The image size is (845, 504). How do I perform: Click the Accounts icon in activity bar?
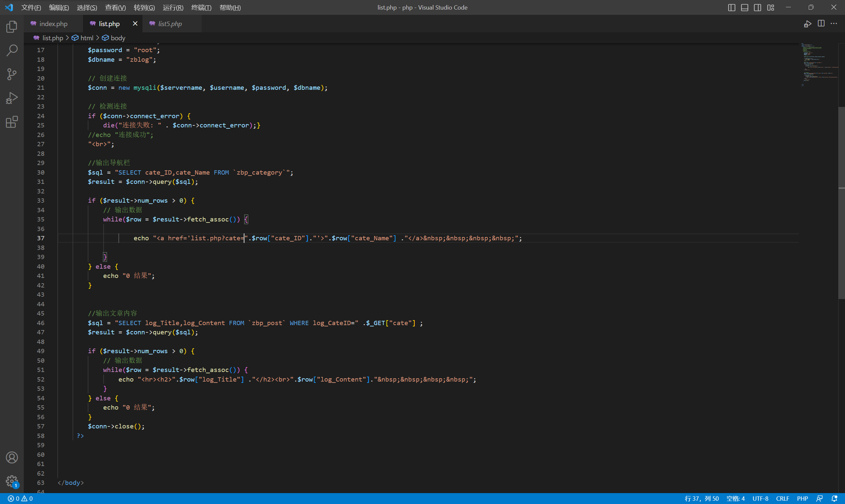[x=12, y=457]
